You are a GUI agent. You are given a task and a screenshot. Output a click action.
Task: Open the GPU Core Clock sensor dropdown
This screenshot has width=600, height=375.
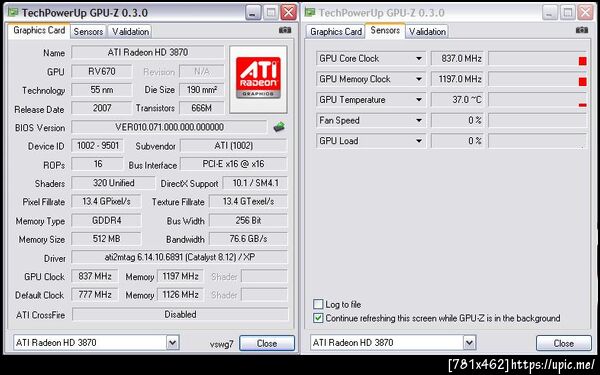tap(419, 59)
